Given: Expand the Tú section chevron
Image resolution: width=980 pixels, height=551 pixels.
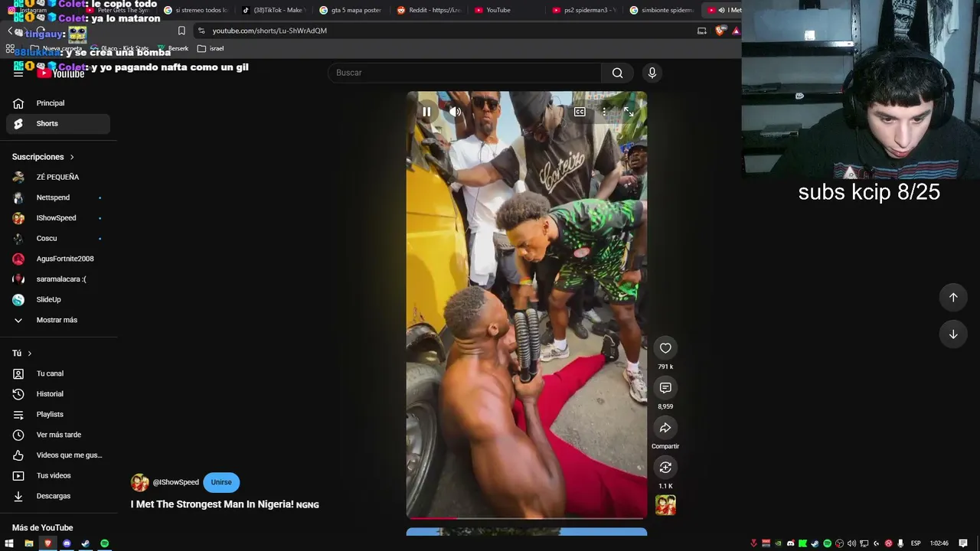Looking at the screenshot, I should coord(30,354).
